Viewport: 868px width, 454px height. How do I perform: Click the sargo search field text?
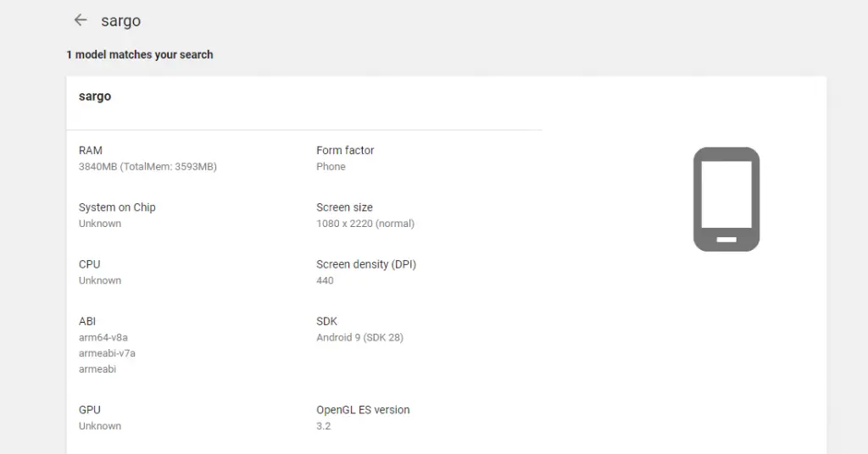coord(121,20)
